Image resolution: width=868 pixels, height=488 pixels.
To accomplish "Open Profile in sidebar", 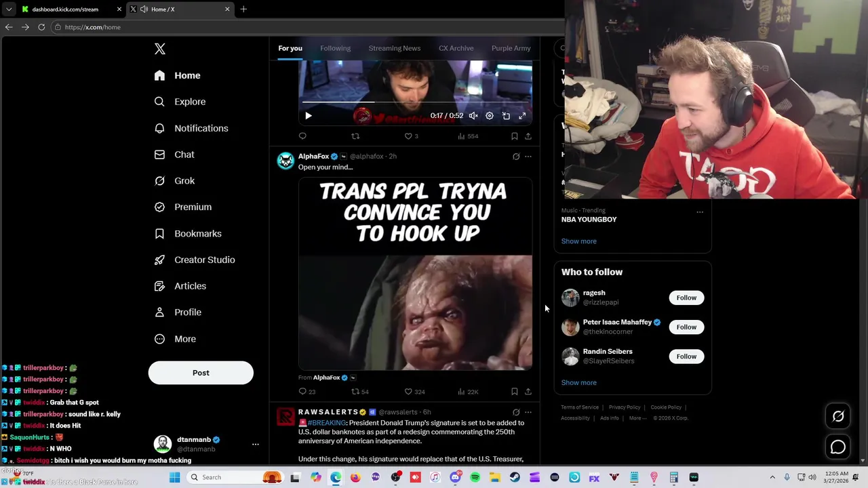I will pyautogui.click(x=178, y=312).
